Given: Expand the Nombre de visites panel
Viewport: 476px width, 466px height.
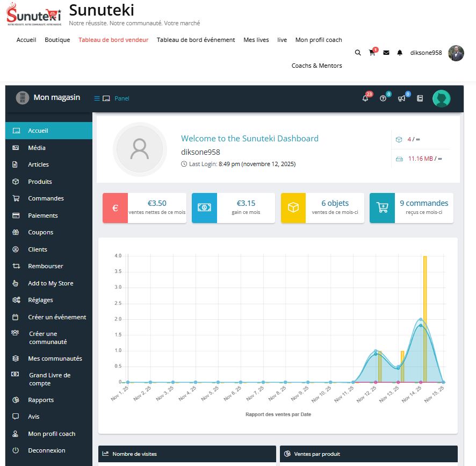Looking at the screenshot, I should click(186, 454).
